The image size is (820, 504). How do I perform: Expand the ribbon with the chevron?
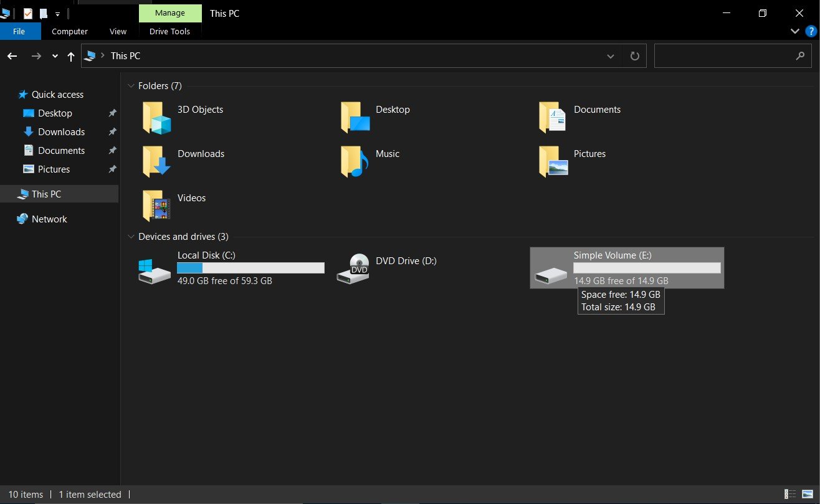795,31
